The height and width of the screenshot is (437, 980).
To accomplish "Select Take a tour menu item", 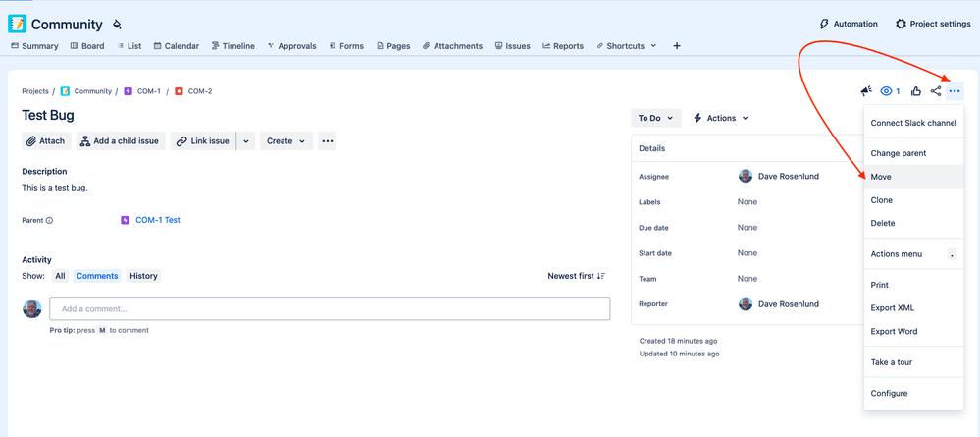I will (913, 362).
